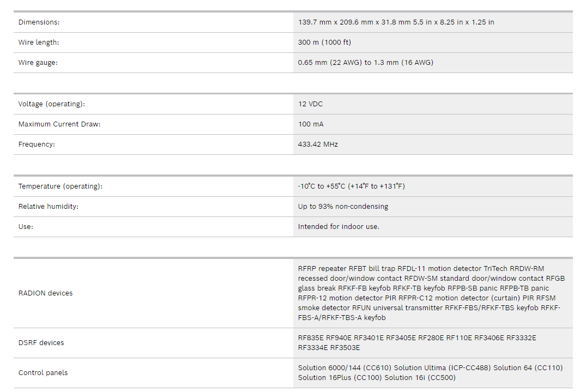Click the Intended for indoor use text
580x392 pixels.
(339, 227)
